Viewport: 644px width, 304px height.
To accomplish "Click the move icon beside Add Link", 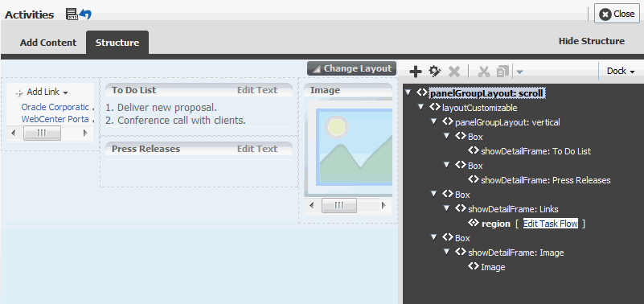I will 18,92.
